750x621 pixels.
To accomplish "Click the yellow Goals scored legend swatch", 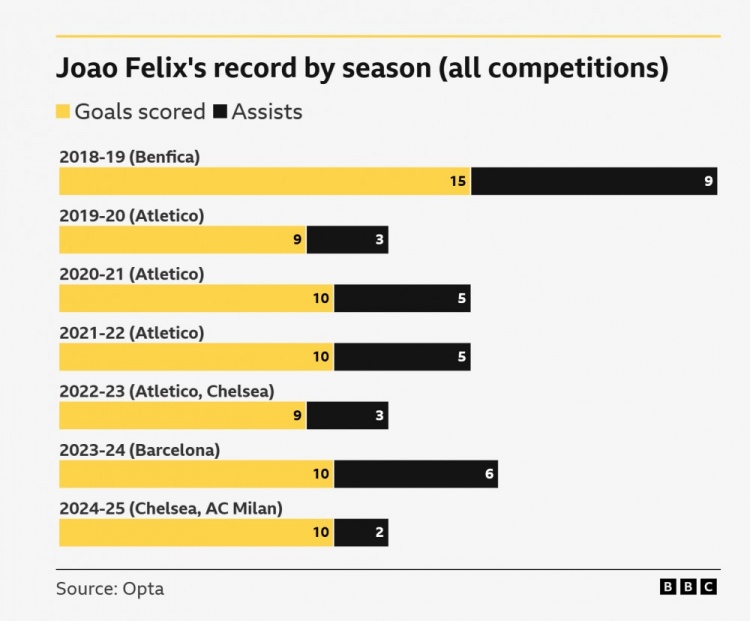I will [x=63, y=112].
